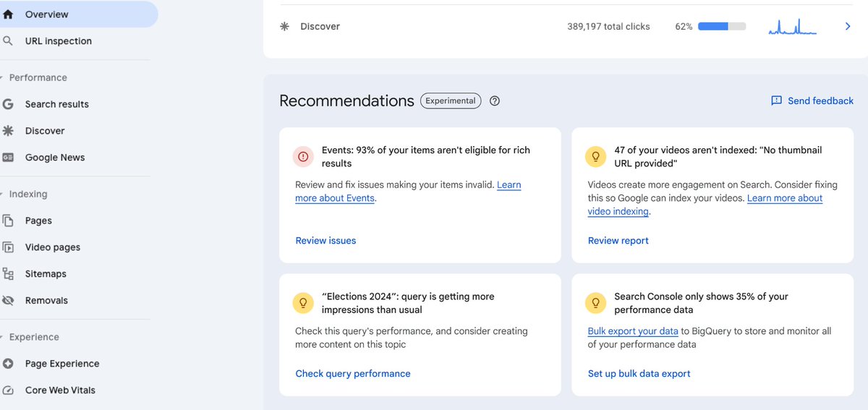Click the Removals crossed-eye icon
This screenshot has width=868, height=410.
[8, 301]
